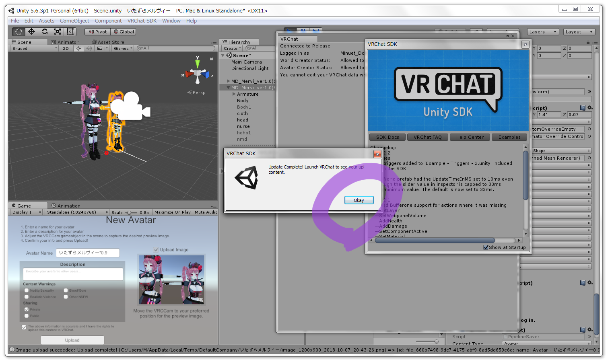Toggle the 2D view mode button
610x364 pixels.
click(66, 48)
